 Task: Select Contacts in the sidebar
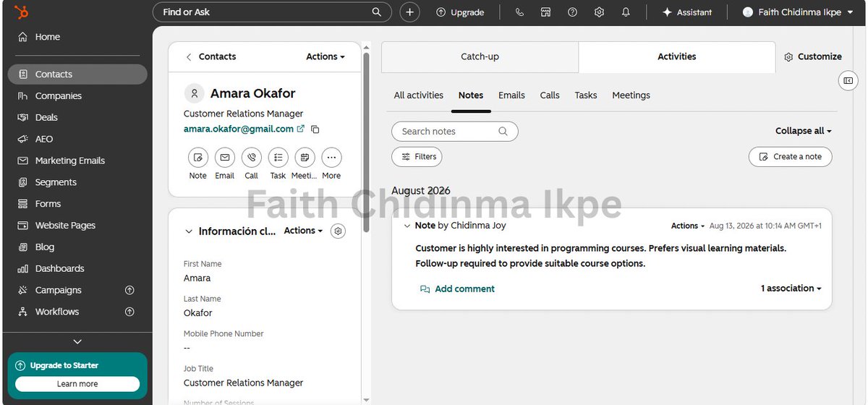tap(77, 74)
